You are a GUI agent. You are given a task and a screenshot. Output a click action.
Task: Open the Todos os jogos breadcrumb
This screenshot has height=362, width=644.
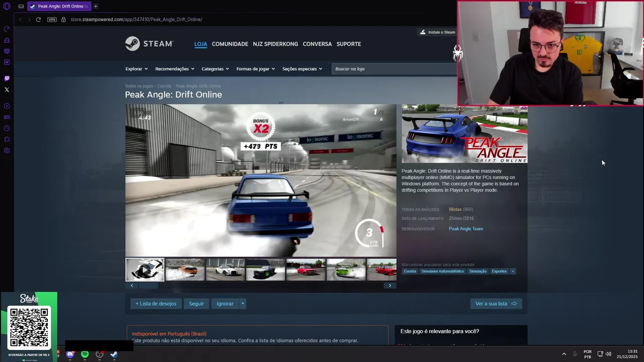point(139,86)
